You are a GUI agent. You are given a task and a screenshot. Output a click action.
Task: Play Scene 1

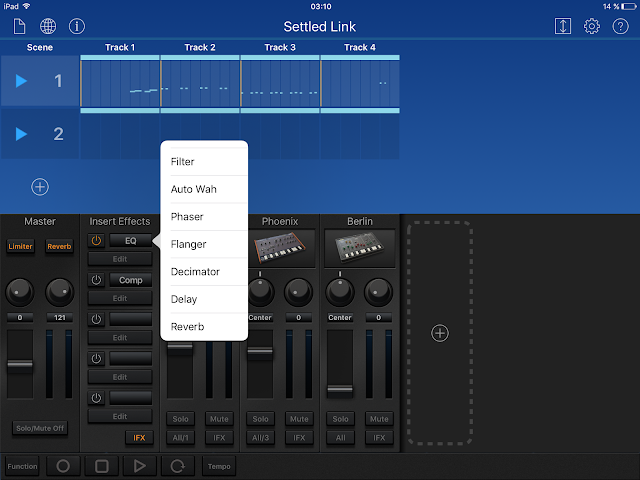coord(21,81)
